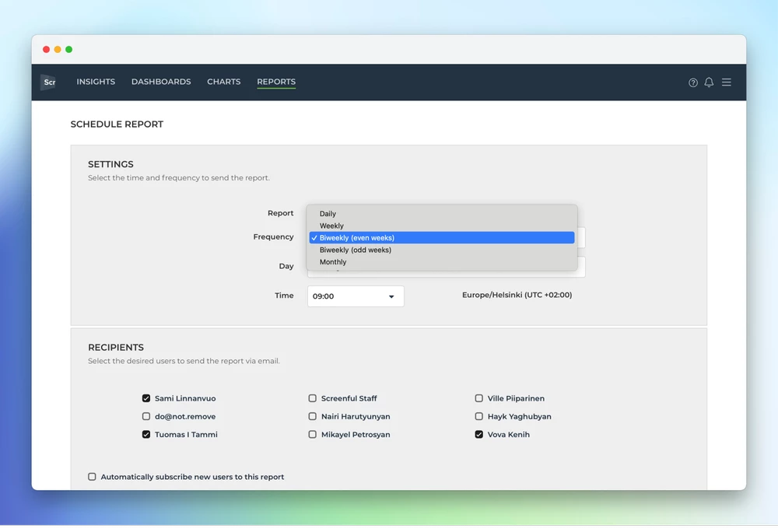Click the RECIPIENTS section heading
778x532 pixels.
(116, 348)
